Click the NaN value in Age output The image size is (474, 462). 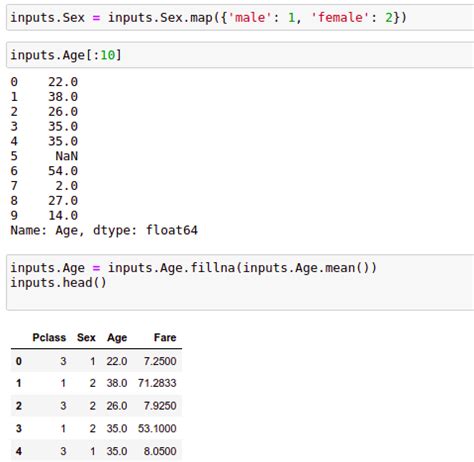66,156
